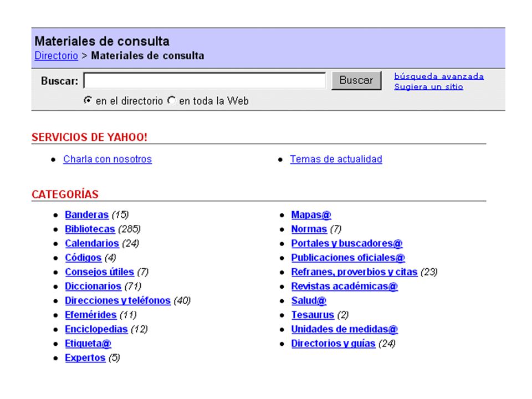
Task: Click the 'SERVICIOS DE YAHOO!' section heading
Action: [x=90, y=137]
